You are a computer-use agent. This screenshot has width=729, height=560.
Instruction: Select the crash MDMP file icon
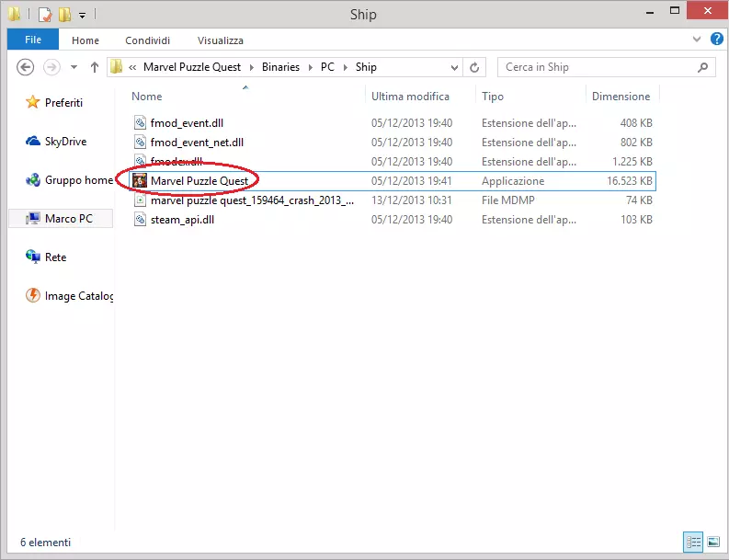pyautogui.click(x=140, y=200)
